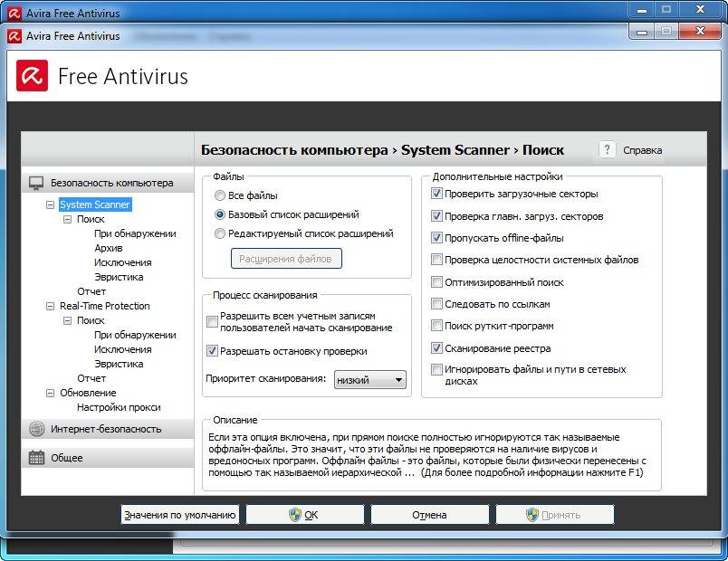This screenshot has height=561, width=728.
Task: Open the 'Архив' tree item
Action: 109,248
